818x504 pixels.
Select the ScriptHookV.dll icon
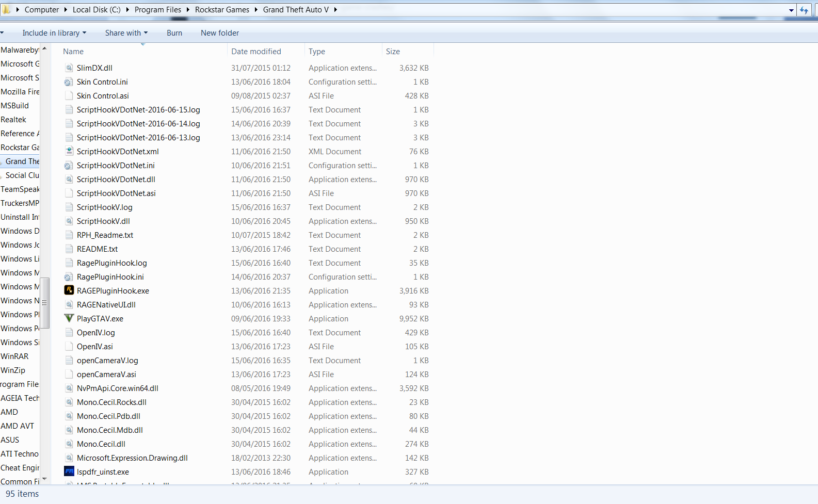(x=69, y=221)
